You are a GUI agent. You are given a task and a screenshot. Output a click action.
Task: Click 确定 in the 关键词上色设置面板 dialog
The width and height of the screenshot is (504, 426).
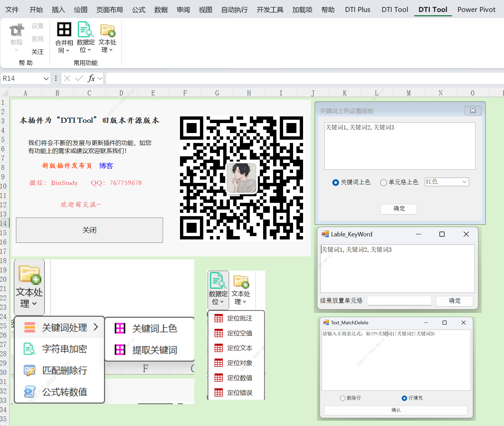399,209
